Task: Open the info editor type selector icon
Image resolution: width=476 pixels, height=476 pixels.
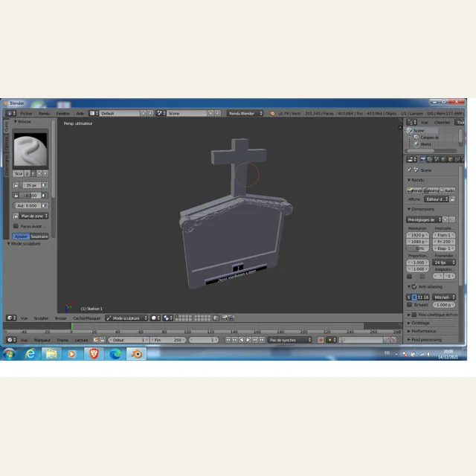Action: point(10,113)
